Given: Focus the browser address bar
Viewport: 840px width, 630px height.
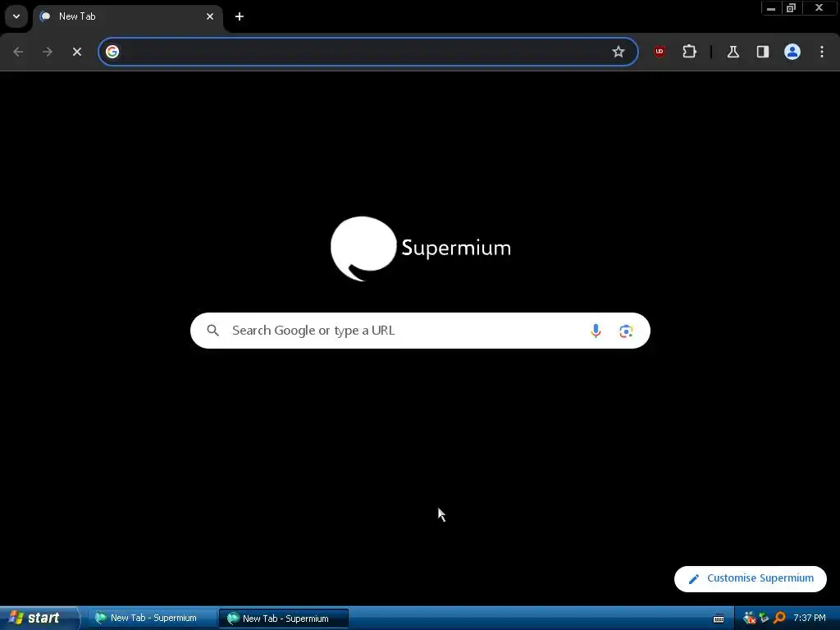Looking at the screenshot, I should click(x=367, y=52).
